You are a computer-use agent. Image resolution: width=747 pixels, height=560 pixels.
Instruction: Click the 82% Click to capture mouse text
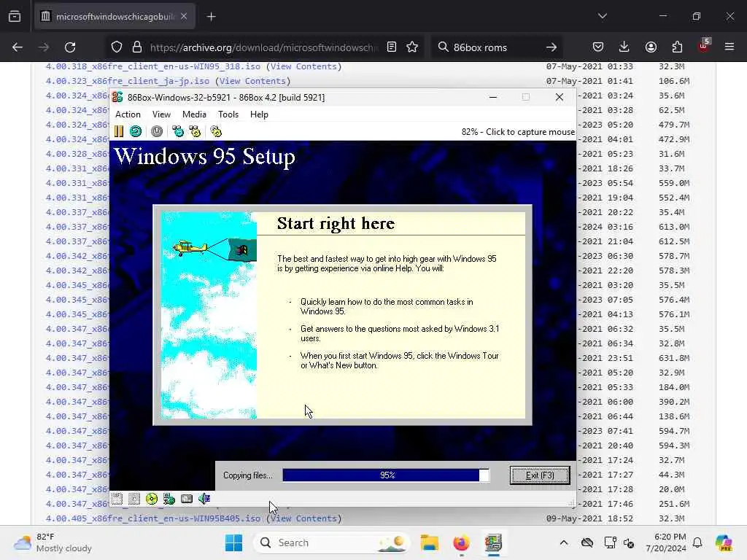518,132
